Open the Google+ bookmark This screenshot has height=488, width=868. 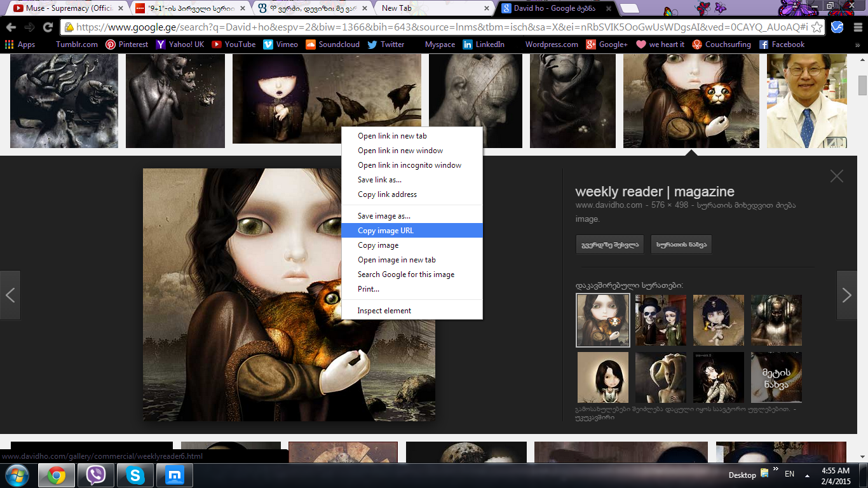click(x=607, y=44)
